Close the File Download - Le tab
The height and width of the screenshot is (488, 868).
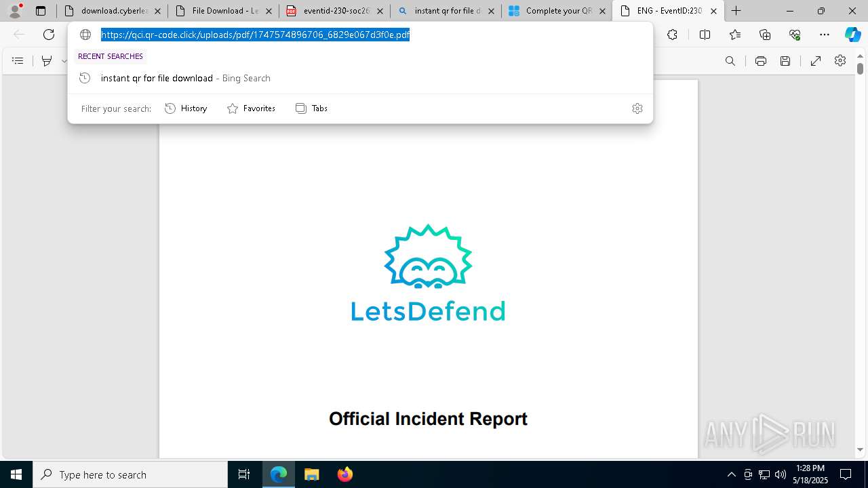269,11
